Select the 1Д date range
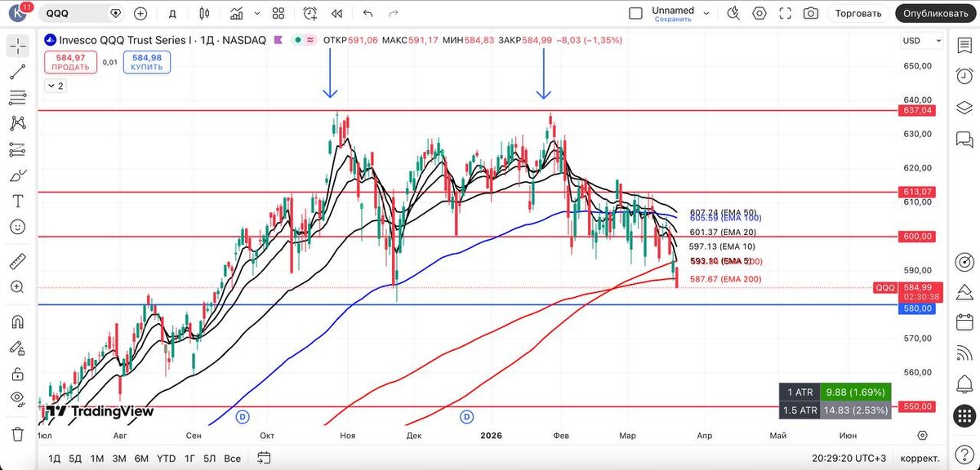This screenshot has width=980, height=470. (55, 458)
